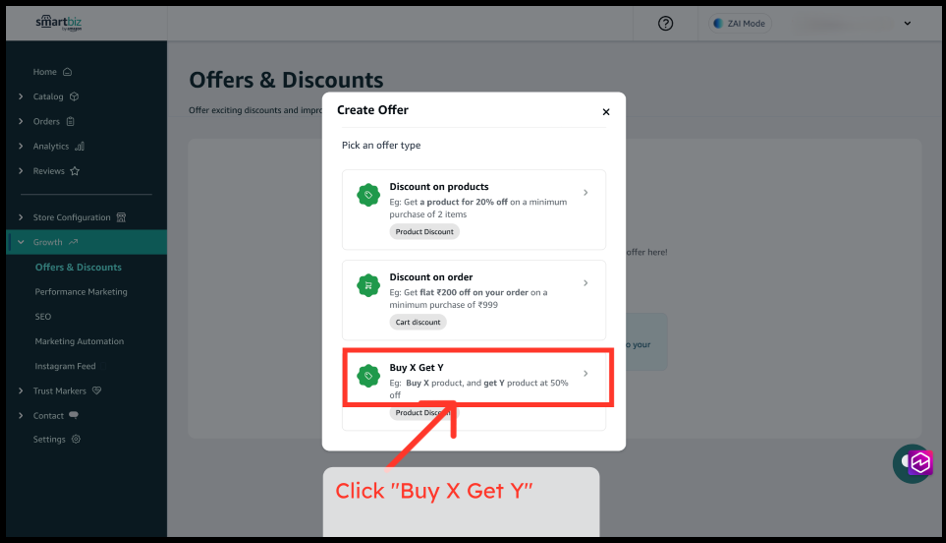Image resolution: width=946 pixels, height=543 pixels.
Task: Toggle the ZAI Mode switch
Action: pyautogui.click(x=740, y=24)
